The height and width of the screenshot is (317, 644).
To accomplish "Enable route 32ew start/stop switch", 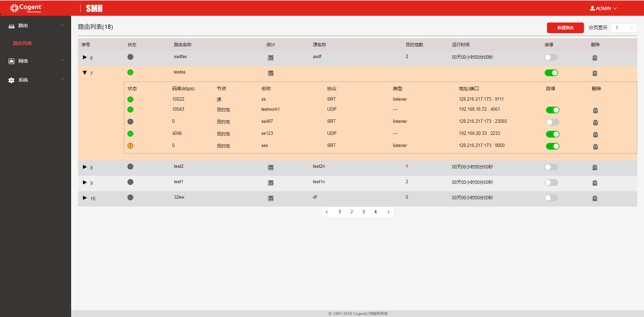I will [551, 198].
